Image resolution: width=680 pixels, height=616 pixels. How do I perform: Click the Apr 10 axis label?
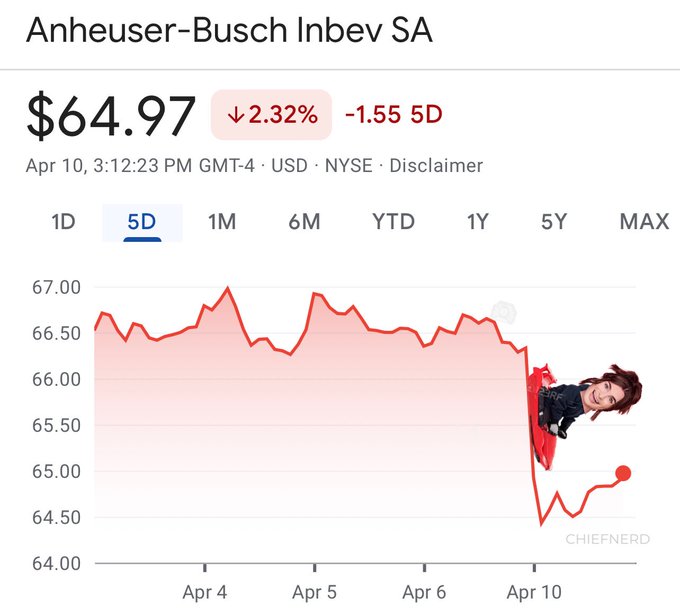click(x=535, y=592)
